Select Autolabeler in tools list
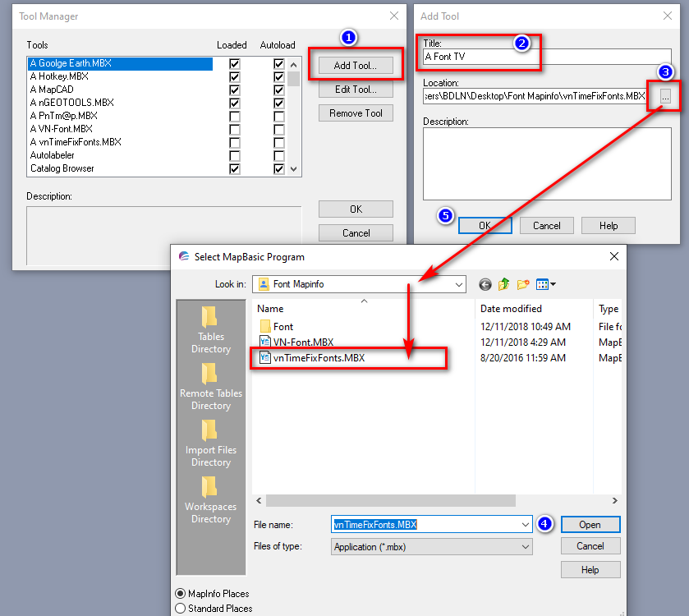 [121, 155]
